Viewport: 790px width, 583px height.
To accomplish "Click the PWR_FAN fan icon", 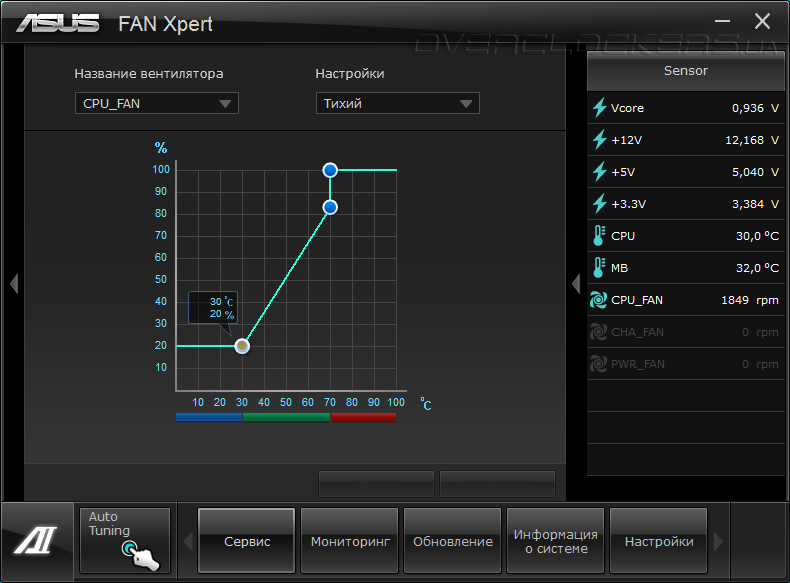I will [x=599, y=364].
